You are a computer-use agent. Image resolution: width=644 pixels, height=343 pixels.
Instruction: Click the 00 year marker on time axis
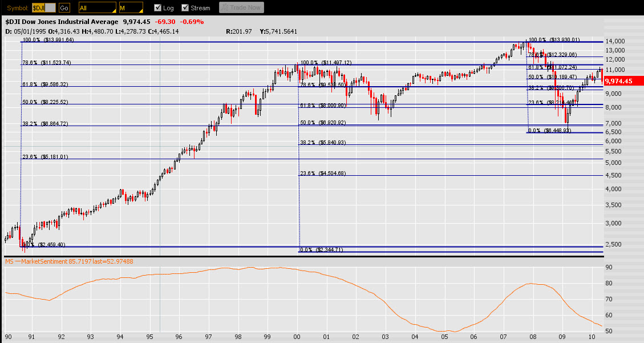[x=297, y=337]
